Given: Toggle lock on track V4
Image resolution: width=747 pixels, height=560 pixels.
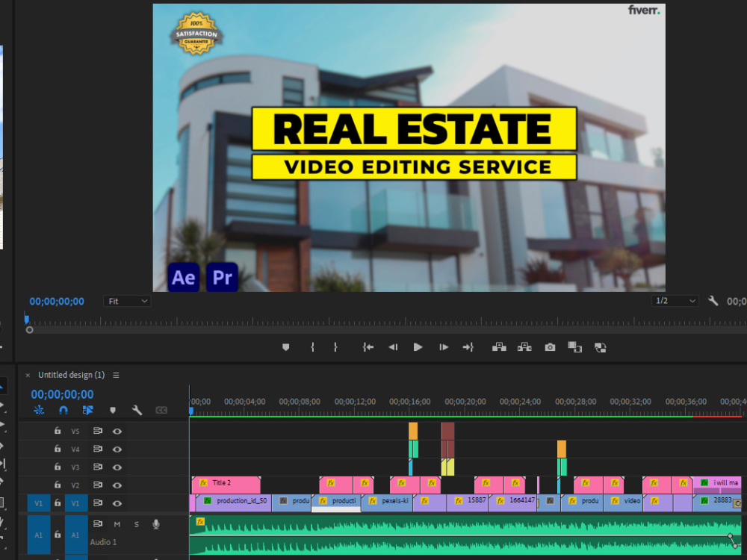Looking at the screenshot, I should 58,449.
